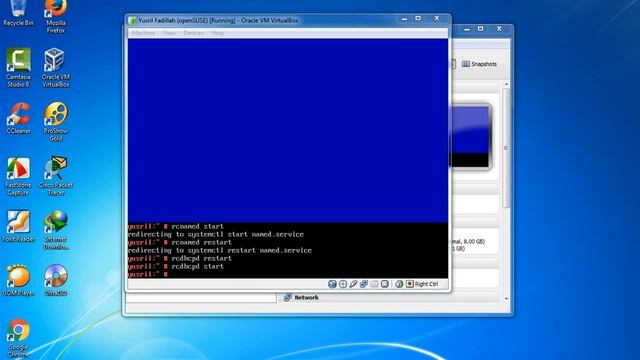640x360 pixels.
Task: Launch Mozilla Firefox from the desktop
Action: coord(56,16)
